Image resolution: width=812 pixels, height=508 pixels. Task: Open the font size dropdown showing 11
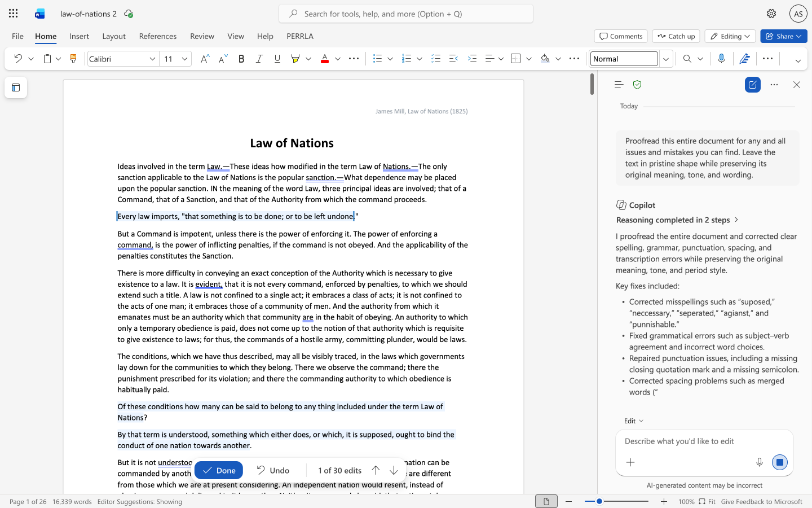(184, 59)
